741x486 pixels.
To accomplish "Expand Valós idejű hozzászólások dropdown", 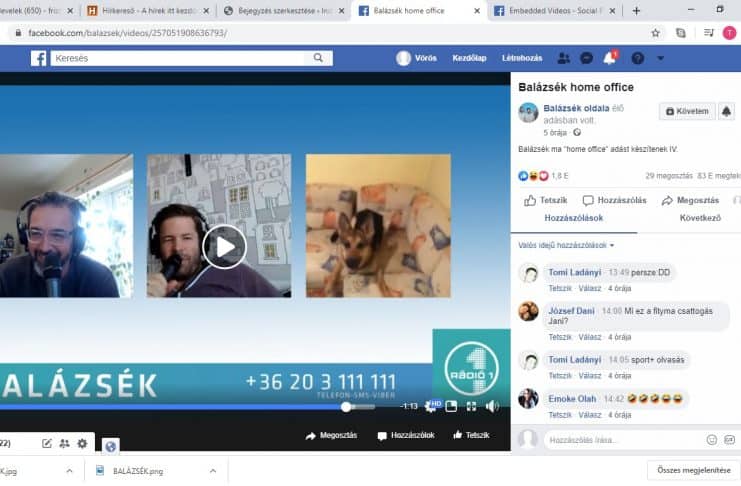I will coord(566,245).
